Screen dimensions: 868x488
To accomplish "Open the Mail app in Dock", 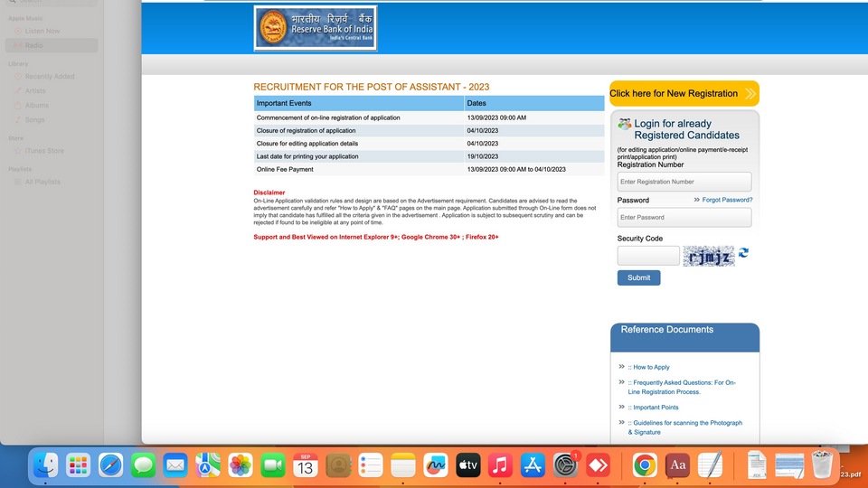I will (175, 465).
